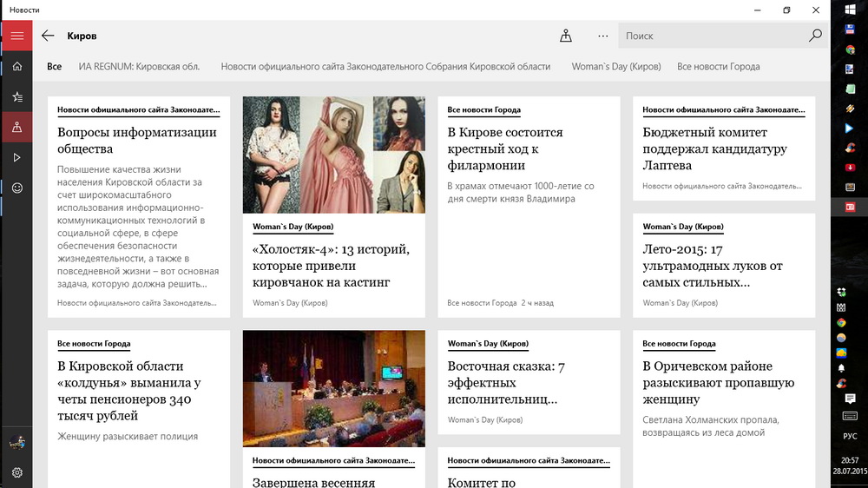Viewport: 868px width, 488px height.
Task: Select the Все новости Города tab
Action: 718,67
